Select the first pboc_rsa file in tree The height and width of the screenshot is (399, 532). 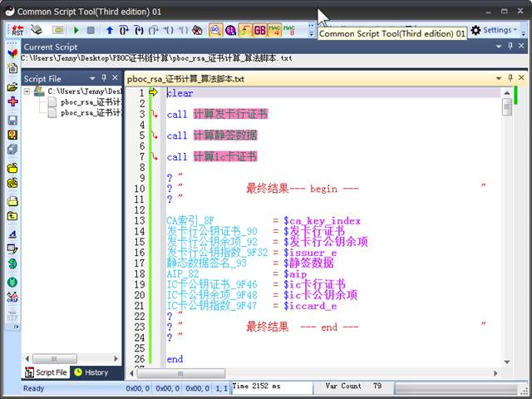click(x=90, y=102)
